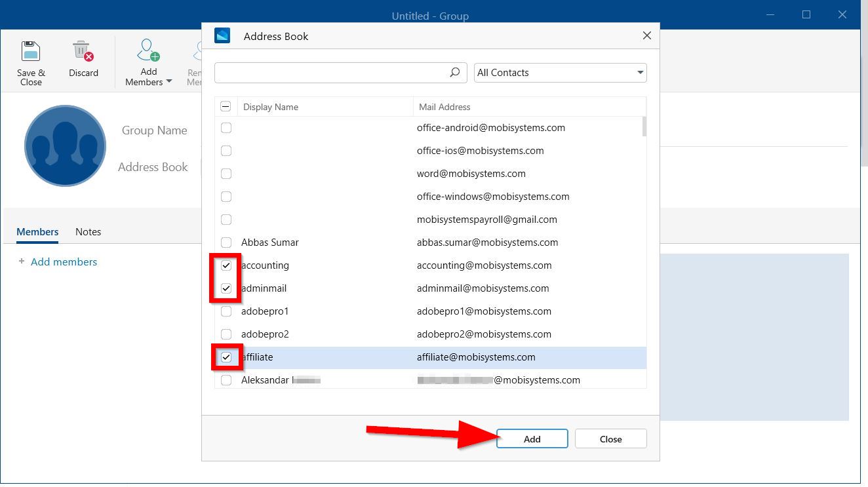The width and height of the screenshot is (868, 487).
Task: Select accounting@mobisystems.com address
Action: (x=484, y=265)
